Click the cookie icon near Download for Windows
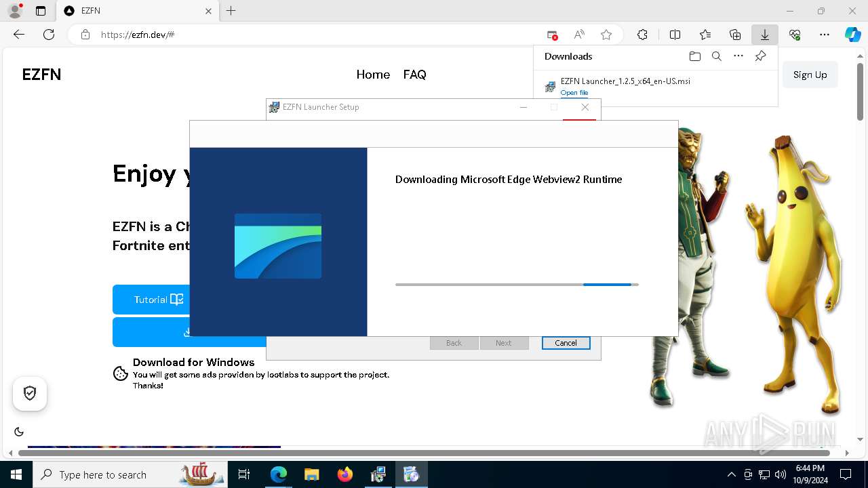868x488 pixels. click(121, 373)
